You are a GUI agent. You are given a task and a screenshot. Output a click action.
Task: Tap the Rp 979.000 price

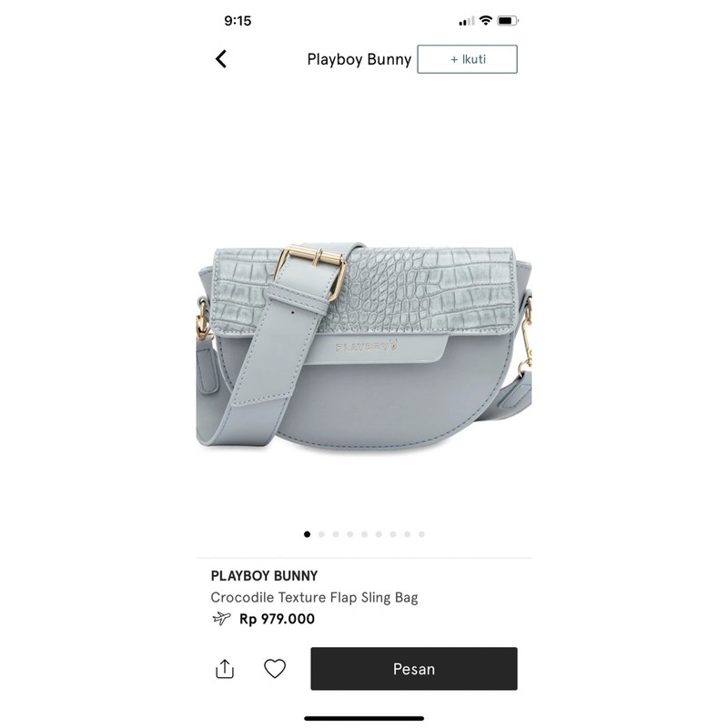click(277, 619)
